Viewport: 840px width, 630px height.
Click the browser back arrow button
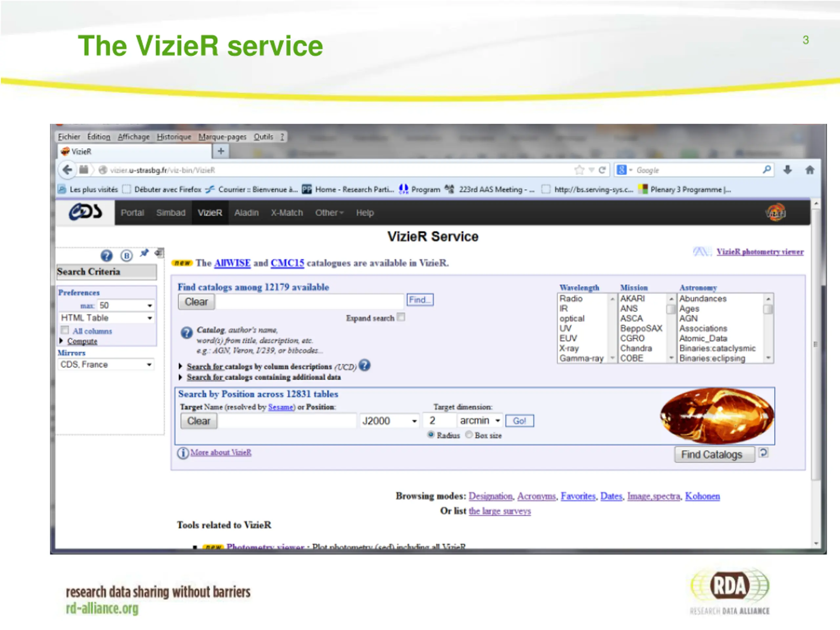pos(67,170)
